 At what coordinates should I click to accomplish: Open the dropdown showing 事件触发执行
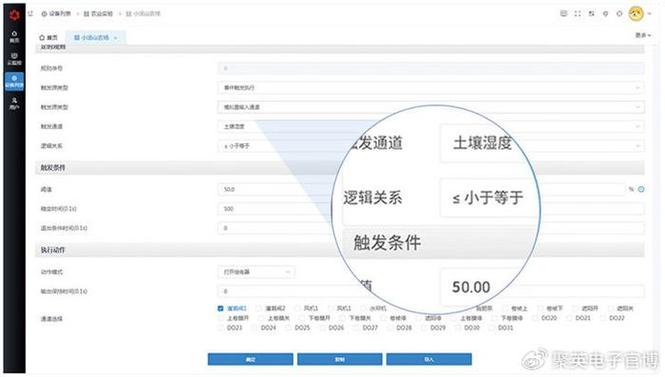pyautogui.click(x=431, y=88)
